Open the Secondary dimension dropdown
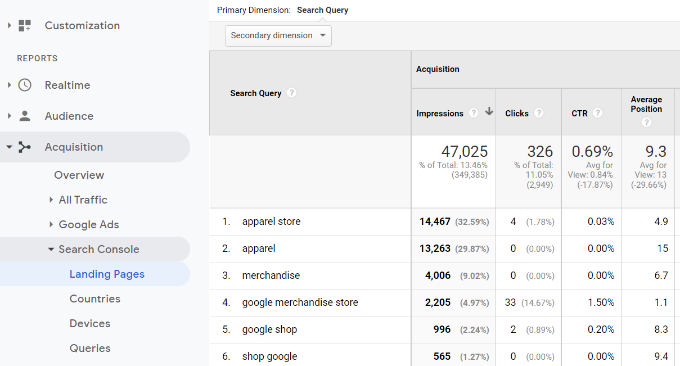 (x=278, y=36)
